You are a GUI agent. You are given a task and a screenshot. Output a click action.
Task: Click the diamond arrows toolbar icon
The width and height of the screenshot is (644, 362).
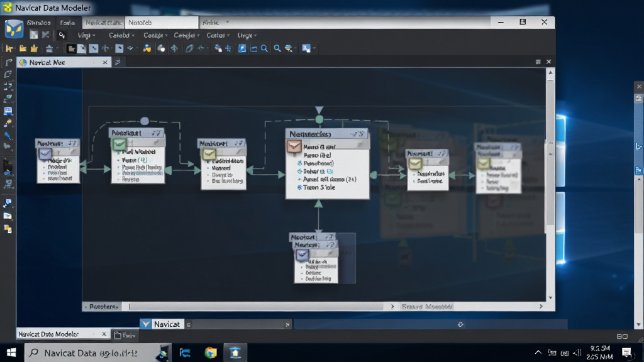175,48
